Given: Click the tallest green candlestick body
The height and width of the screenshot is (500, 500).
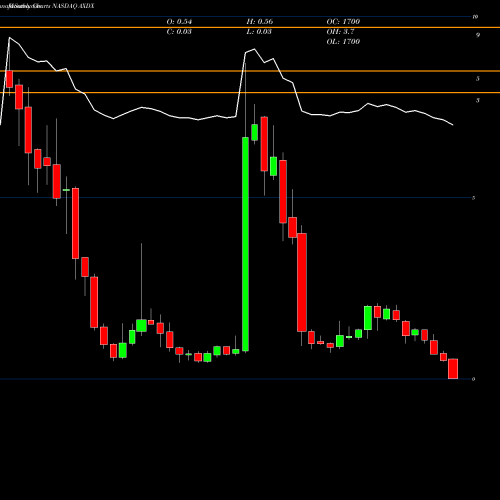Looking at the screenshot, I should pyautogui.click(x=245, y=244).
